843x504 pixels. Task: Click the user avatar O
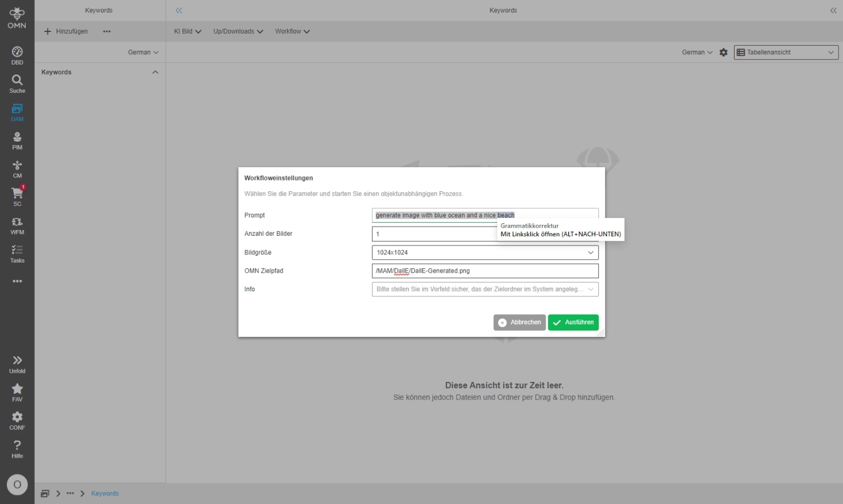pos(17,485)
